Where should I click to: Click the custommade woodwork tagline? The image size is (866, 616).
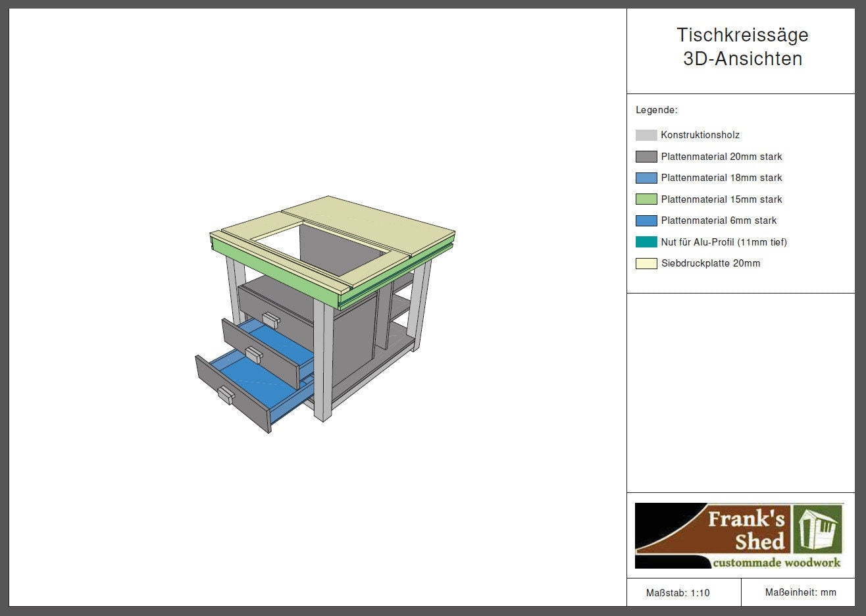(x=777, y=562)
